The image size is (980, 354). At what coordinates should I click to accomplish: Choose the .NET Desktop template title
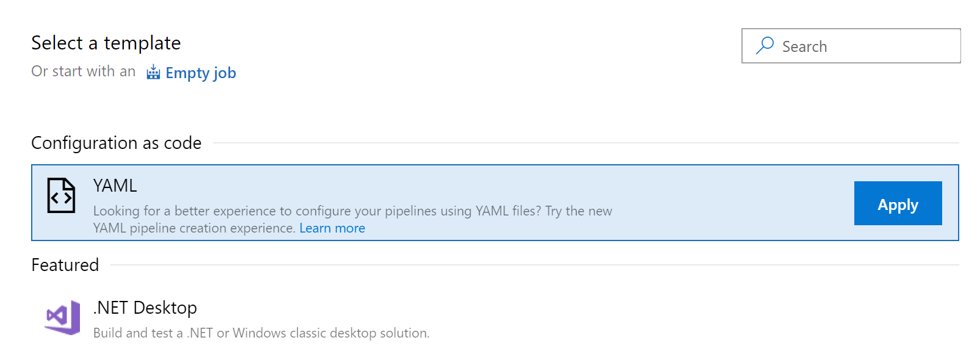[145, 308]
